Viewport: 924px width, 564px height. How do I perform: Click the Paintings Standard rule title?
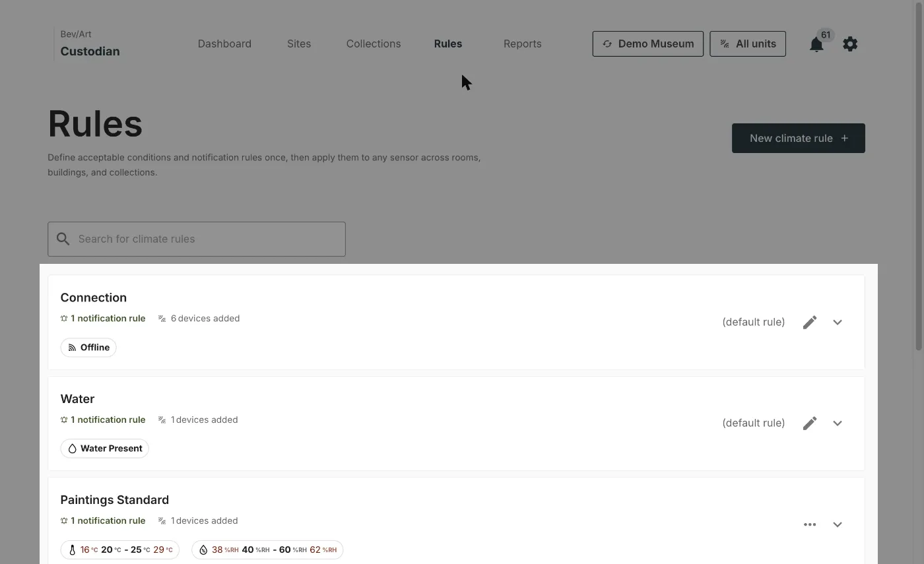(115, 499)
